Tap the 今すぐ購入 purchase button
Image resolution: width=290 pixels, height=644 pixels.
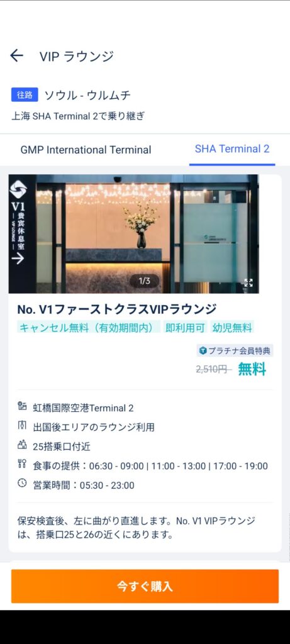(145, 586)
